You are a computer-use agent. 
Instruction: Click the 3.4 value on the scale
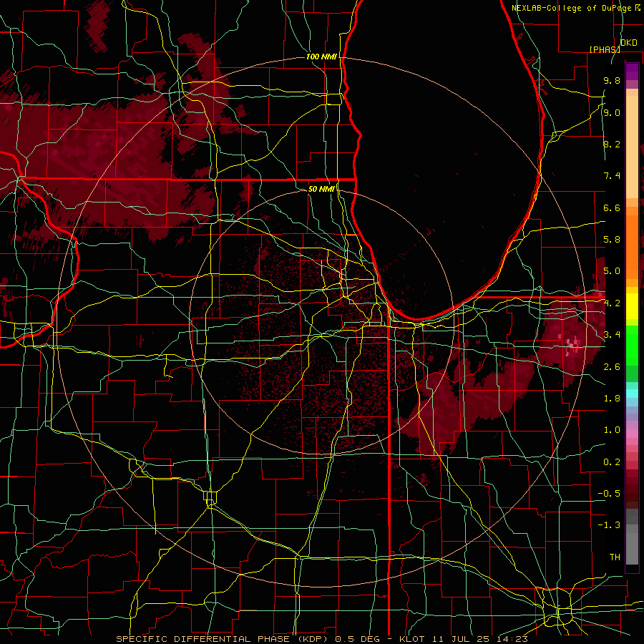click(x=612, y=335)
